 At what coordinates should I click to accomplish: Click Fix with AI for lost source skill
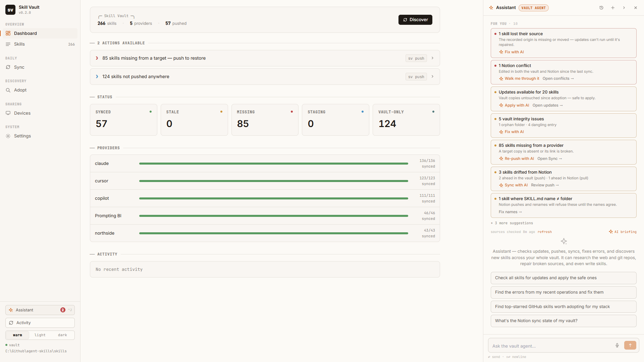pos(511,52)
